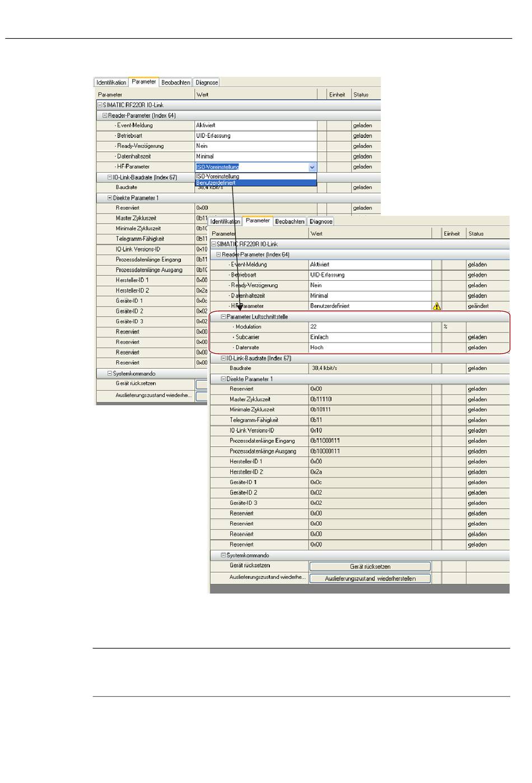
Task: Click Ready-Verzögerung value Nein in front window
Action: point(370,285)
